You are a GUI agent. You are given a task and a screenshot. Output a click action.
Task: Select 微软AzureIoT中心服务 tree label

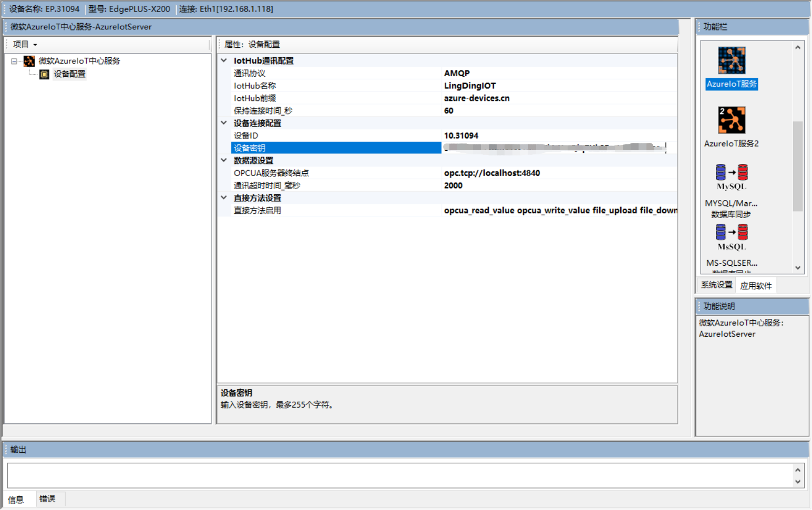click(79, 61)
